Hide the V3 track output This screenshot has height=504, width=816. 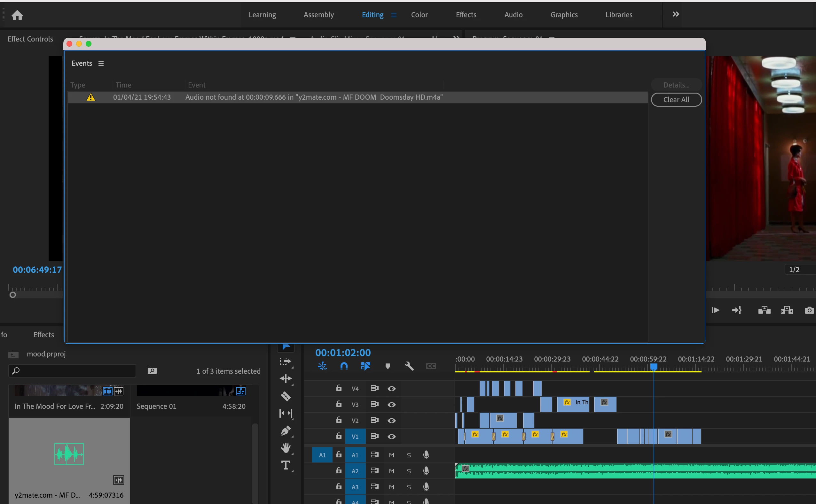click(x=392, y=405)
